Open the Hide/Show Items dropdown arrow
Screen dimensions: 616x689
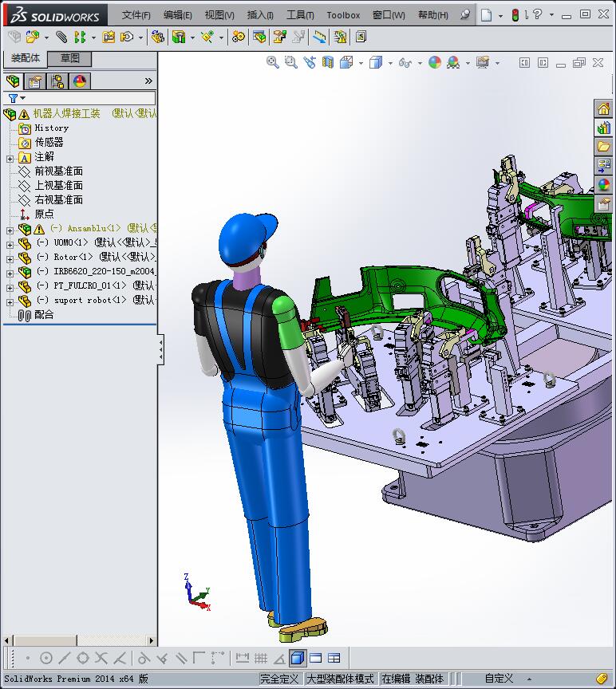[x=420, y=63]
